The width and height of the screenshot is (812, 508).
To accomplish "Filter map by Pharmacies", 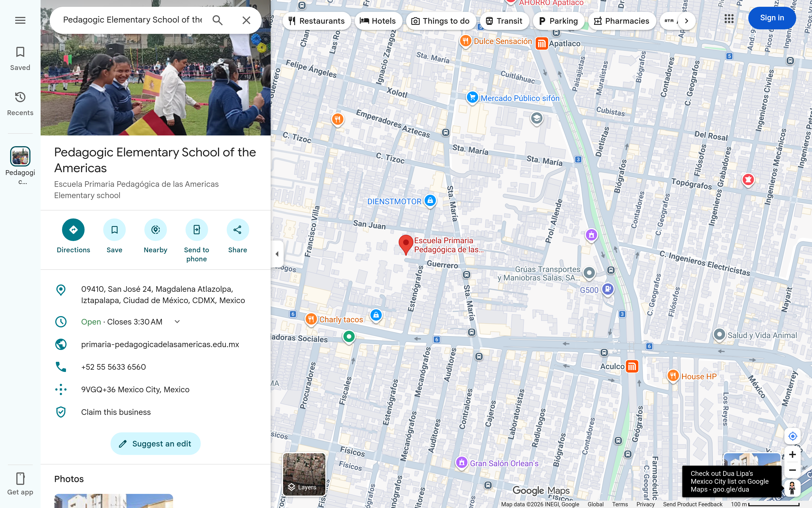I will pyautogui.click(x=622, y=21).
